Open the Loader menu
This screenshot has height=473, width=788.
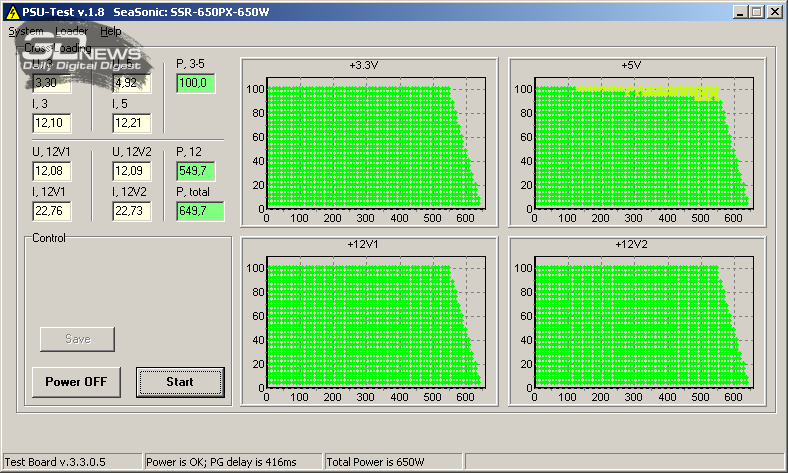(71, 31)
